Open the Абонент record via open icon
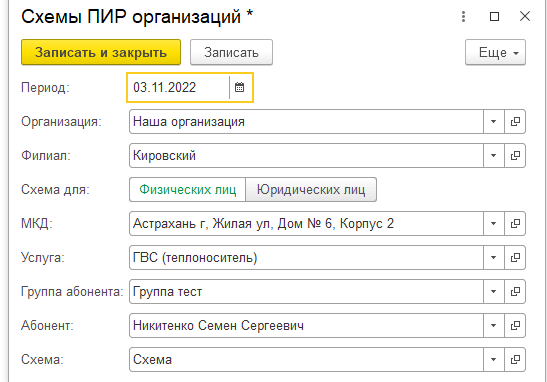The width and height of the screenshot is (547, 382). click(x=515, y=326)
